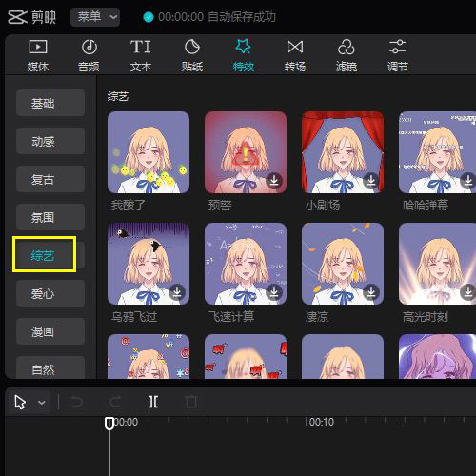Select the 动感 effect category

(50, 141)
